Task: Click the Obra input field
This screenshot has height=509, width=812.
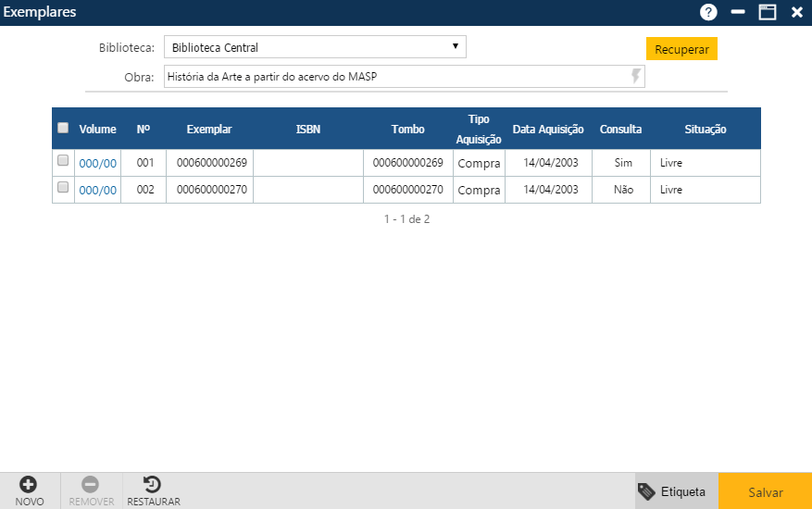Action: [395, 77]
